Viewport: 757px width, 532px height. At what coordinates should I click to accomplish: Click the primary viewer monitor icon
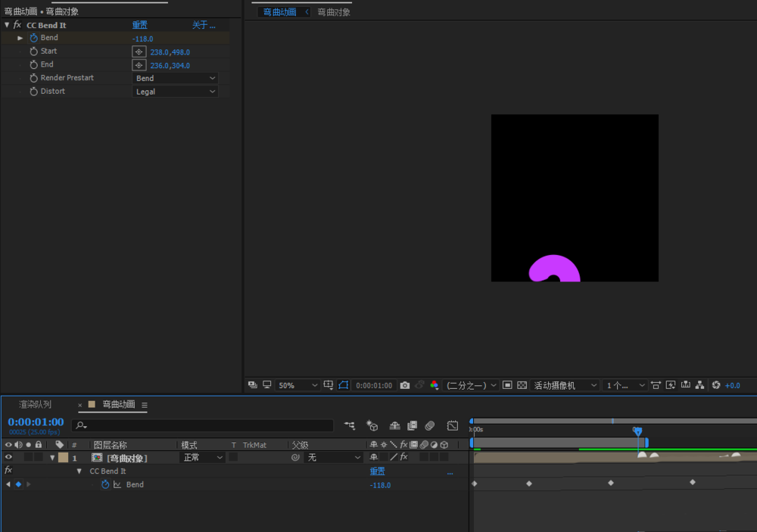point(267,384)
